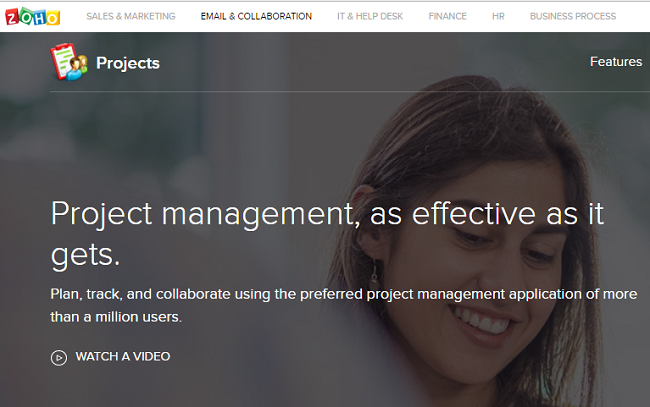Choose HR in the navigation bar
Image resolution: width=650 pixels, height=407 pixels.
pyautogui.click(x=498, y=16)
